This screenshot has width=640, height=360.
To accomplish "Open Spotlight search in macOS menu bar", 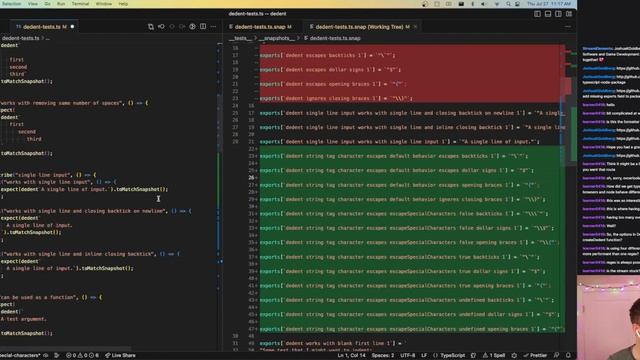I will click(508, 4).
